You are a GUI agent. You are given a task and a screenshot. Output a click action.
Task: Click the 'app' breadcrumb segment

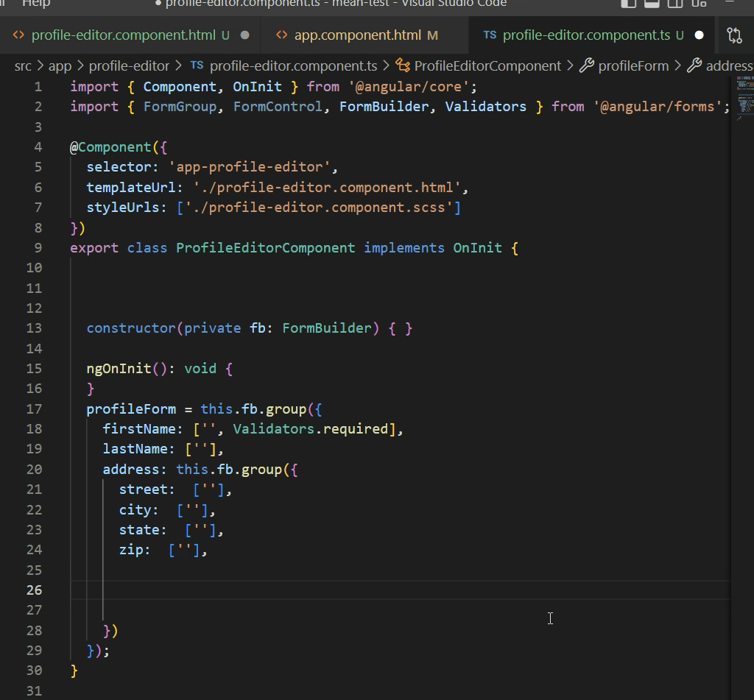point(60,66)
